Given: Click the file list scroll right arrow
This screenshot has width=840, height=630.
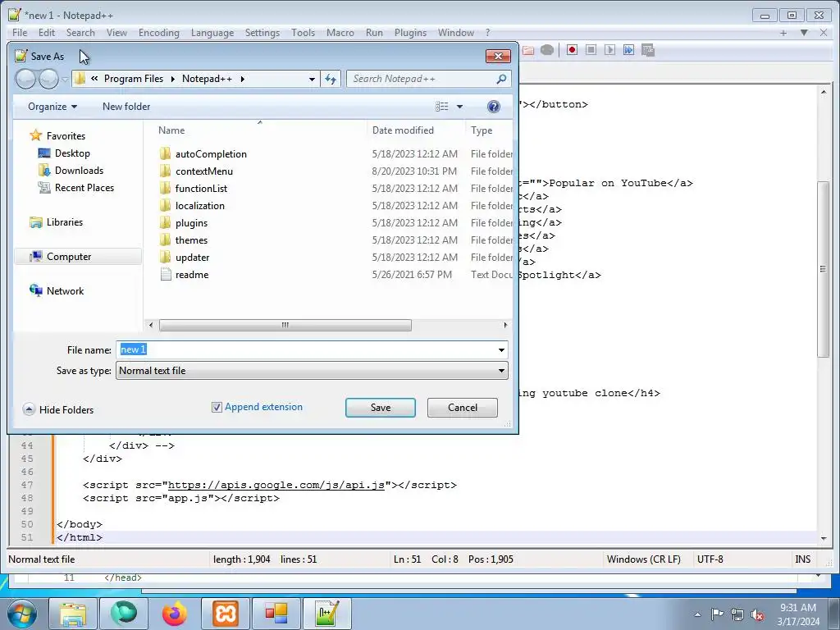Looking at the screenshot, I should (x=505, y=325).
